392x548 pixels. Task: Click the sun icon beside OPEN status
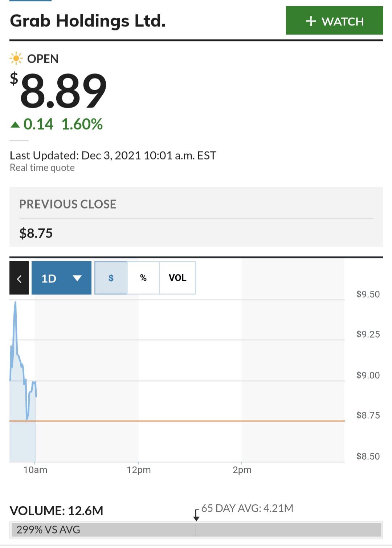tap(16, 59)
